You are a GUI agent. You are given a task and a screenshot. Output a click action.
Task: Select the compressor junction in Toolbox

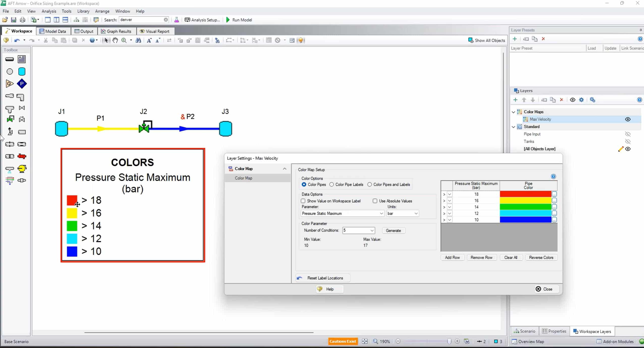(x=22, y=169)
